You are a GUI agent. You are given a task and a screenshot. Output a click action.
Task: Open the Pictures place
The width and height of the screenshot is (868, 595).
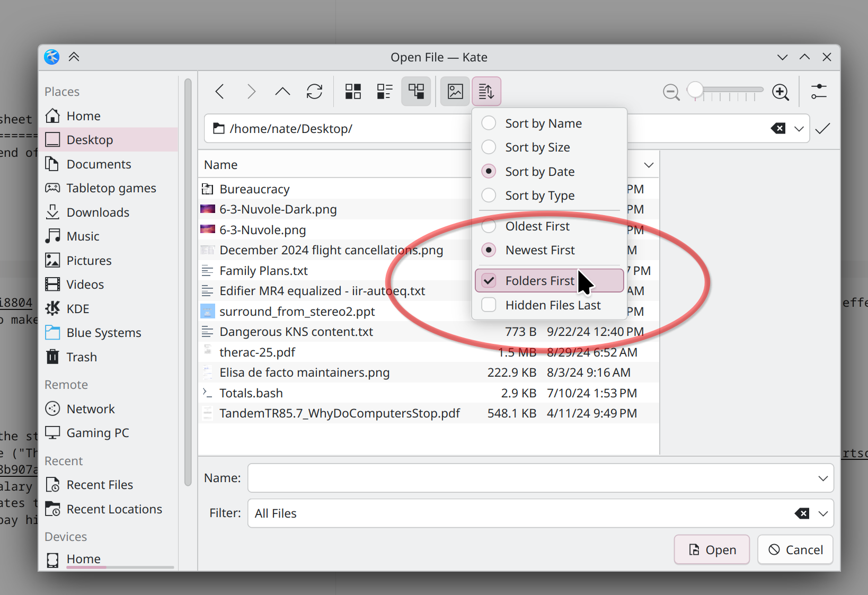109,261
